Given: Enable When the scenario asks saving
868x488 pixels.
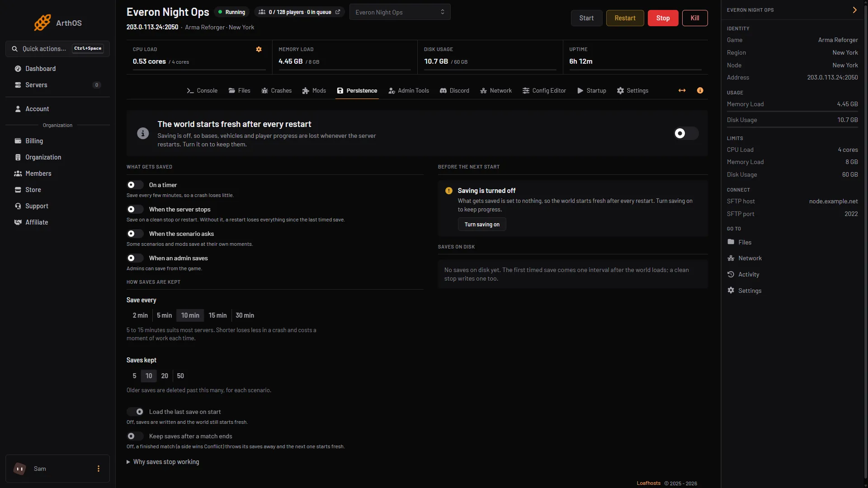Looking at the screenshot, I should pyautogui.click(x=135, y=234).
